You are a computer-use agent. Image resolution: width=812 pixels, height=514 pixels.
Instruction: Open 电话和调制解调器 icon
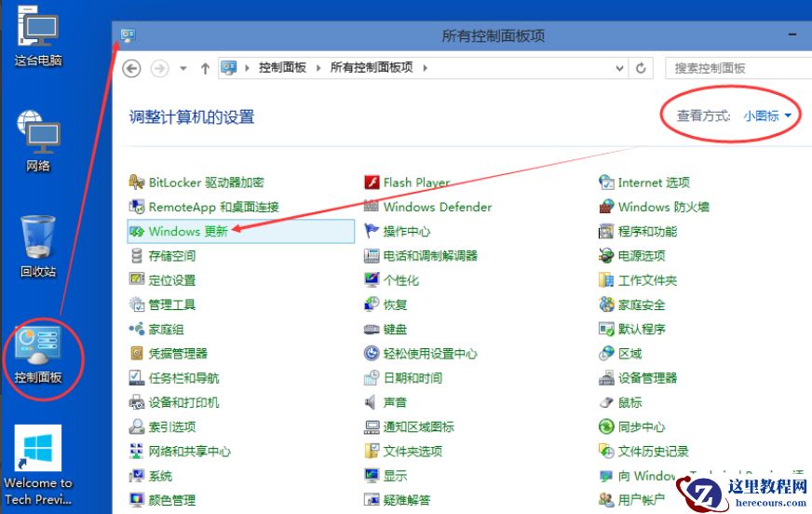372,256
